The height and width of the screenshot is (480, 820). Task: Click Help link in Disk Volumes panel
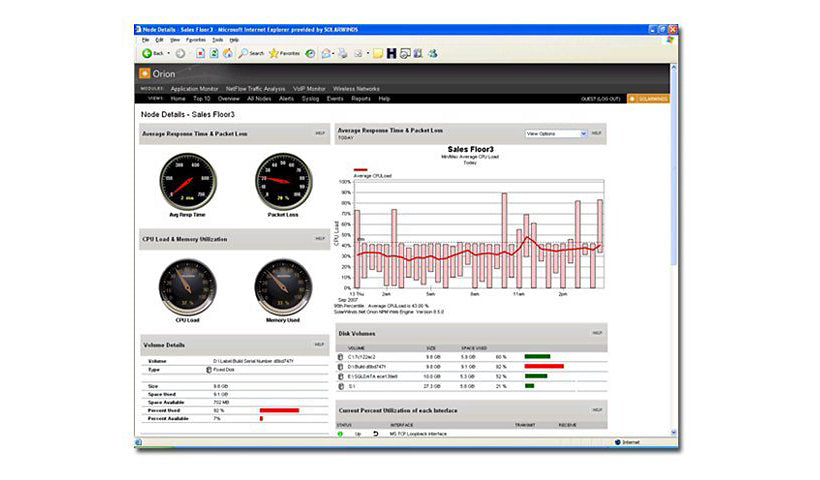(597, 333)
